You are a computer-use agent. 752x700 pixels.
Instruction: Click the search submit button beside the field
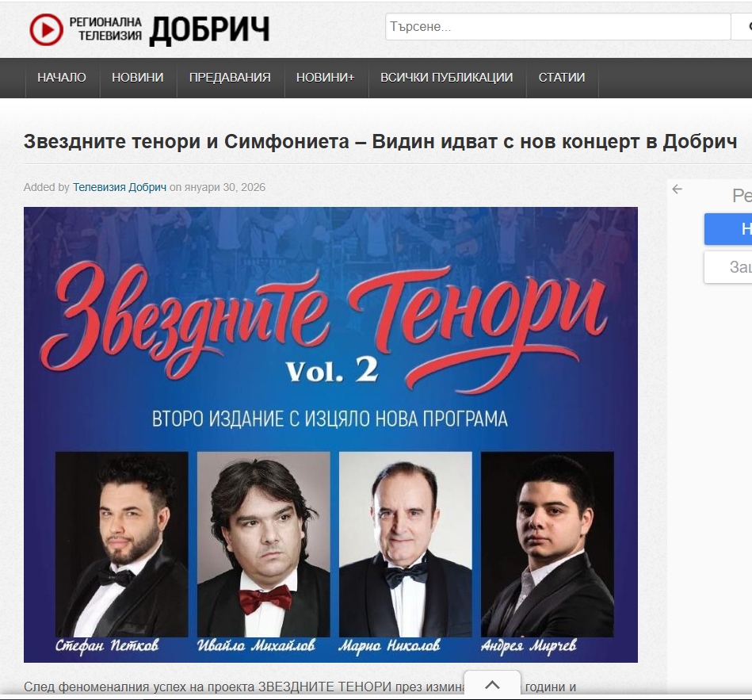[742, 26]
